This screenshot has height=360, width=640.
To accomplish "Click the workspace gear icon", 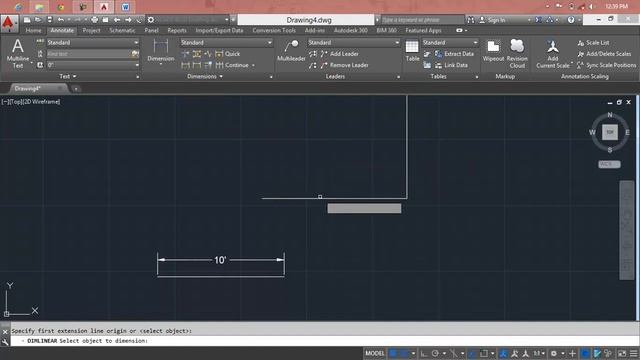I will click(x=151, y=20).
